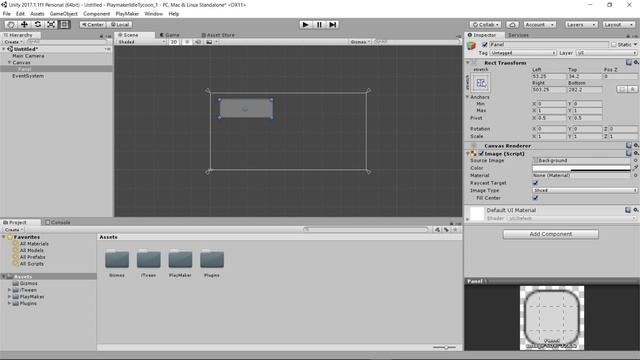Click the GameObject cube icon in Inspector
This screenshot has width=640, height=360.
[x=472, y=46]
